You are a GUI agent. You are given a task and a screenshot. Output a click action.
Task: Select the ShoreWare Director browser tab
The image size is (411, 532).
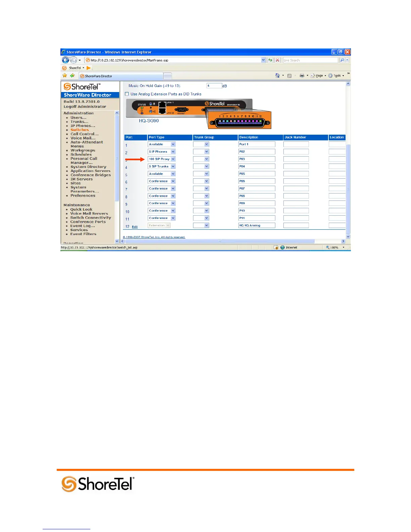tap(121, 76)
